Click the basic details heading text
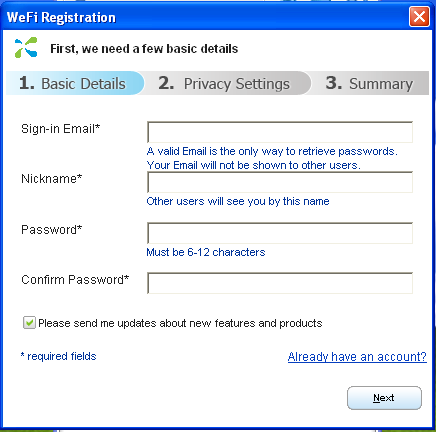 [144, 49]
